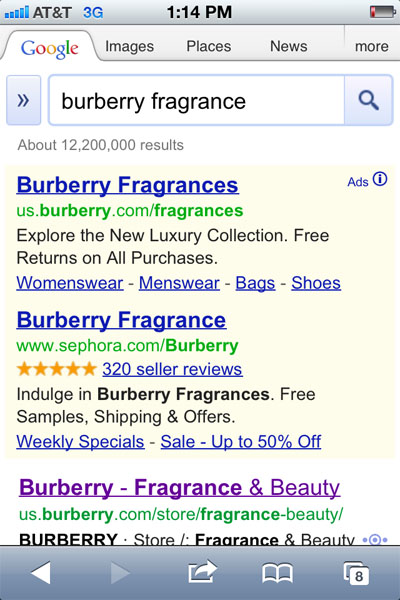Open the Sephora Burberry Fragrance ad

point(121,320)
